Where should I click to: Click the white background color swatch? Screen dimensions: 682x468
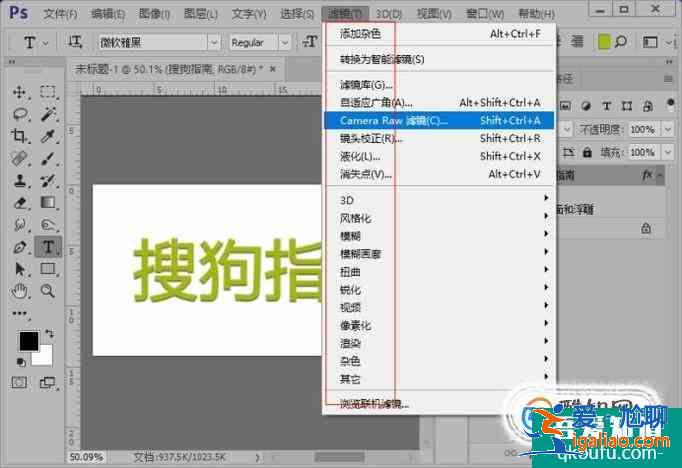coord(43,357)
